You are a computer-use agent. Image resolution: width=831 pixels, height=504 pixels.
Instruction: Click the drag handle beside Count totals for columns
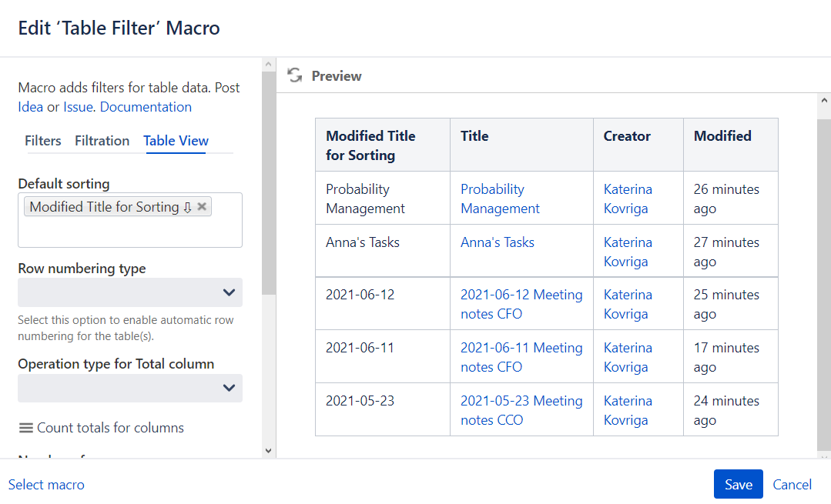pos(25,427)
